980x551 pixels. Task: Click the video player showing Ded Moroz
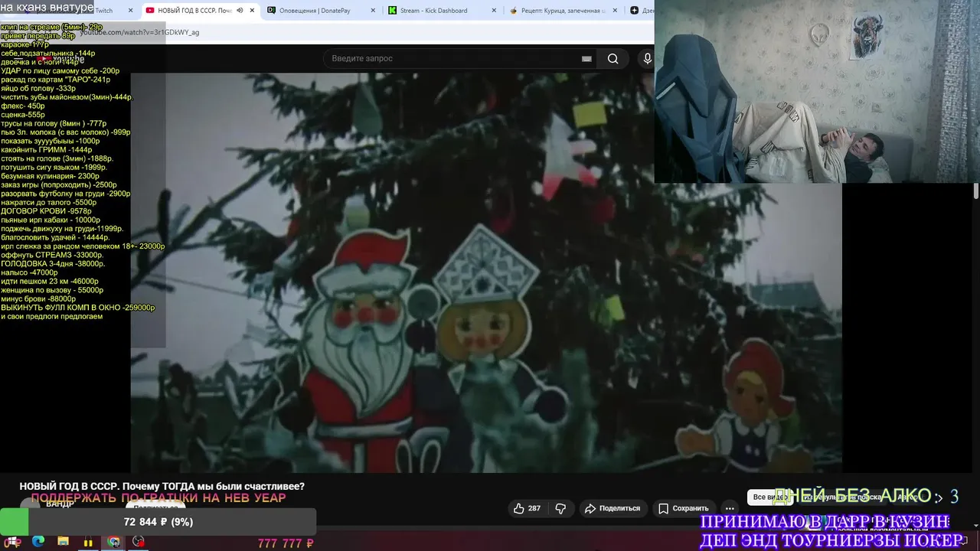pos(486,272)
